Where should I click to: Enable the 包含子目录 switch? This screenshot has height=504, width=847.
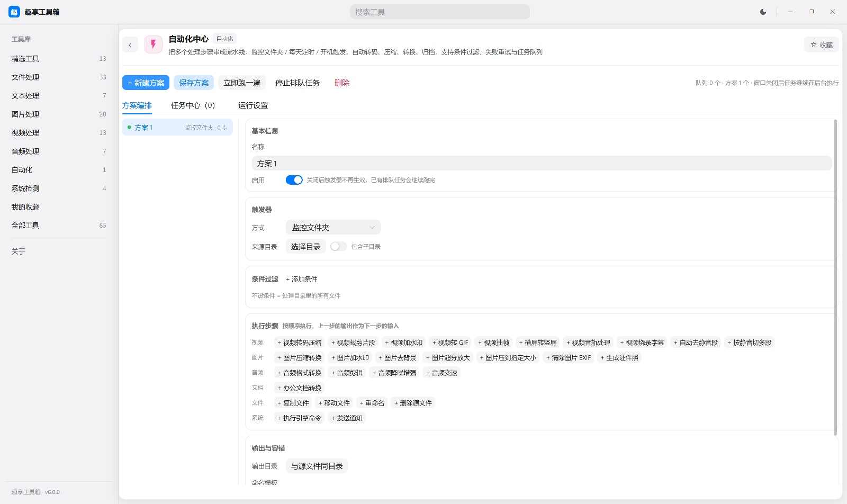click(338, 247)
